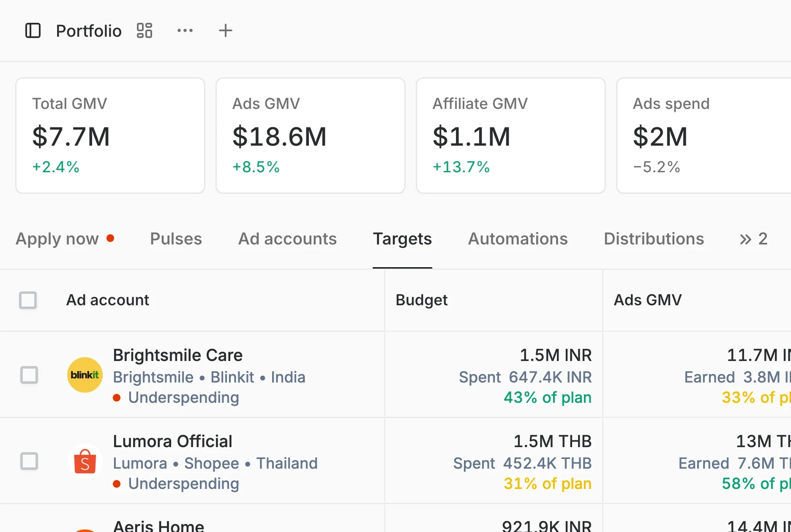Click the Budget column header
The image size is (791, 532).
[x=422, y=300]
